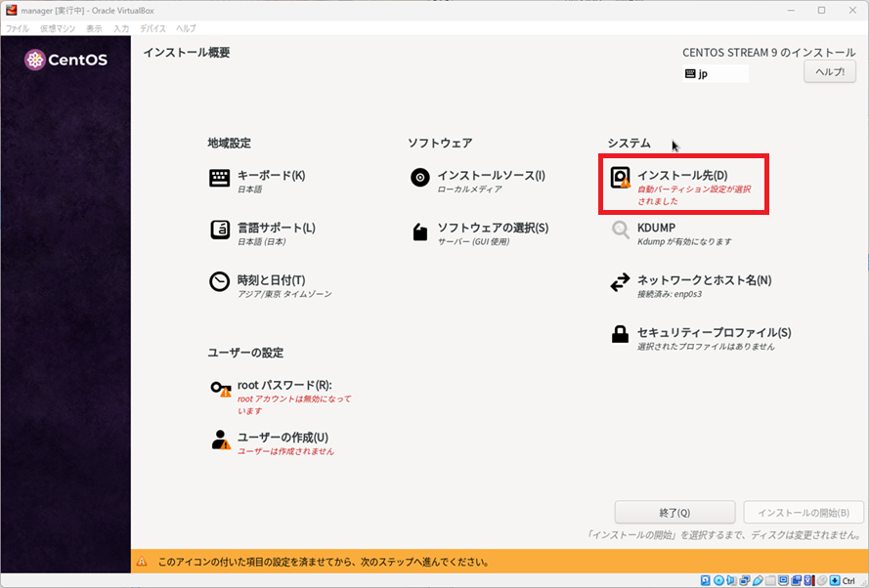Viewport: 869px width, 588px height.
Task: Click the VirtualBox optical disc status icon
Action: (x=718, y=580)
